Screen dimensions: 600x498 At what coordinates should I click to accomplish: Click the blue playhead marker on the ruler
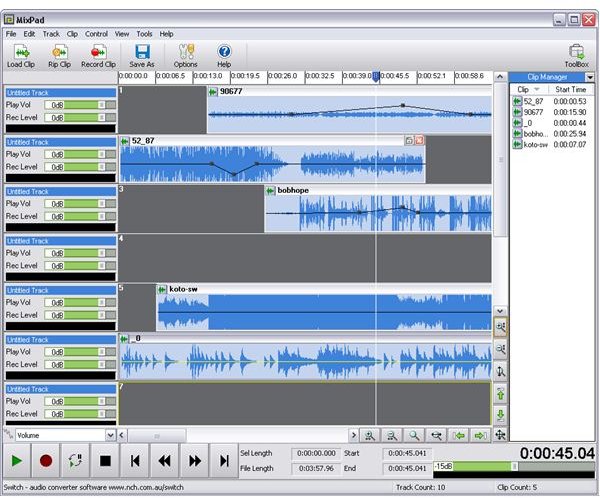pyautogui.click(x=376, y=76)
